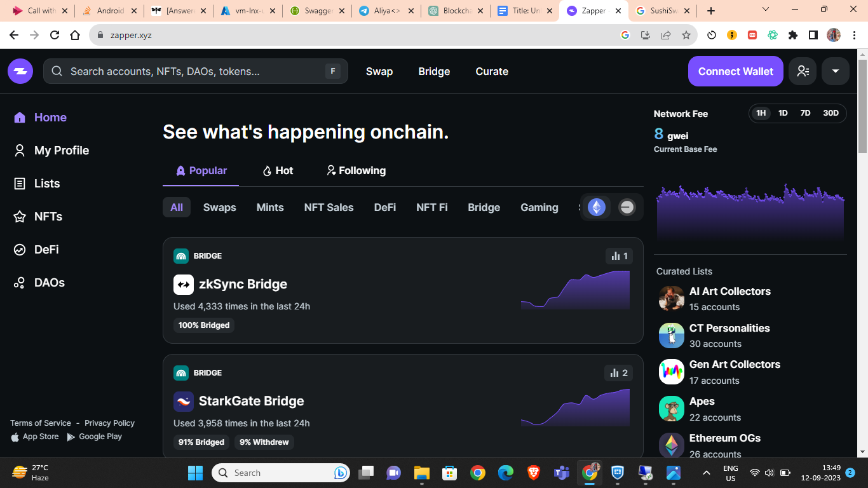
Task: Click the Connect Wallet button
Action: point(736,71)
